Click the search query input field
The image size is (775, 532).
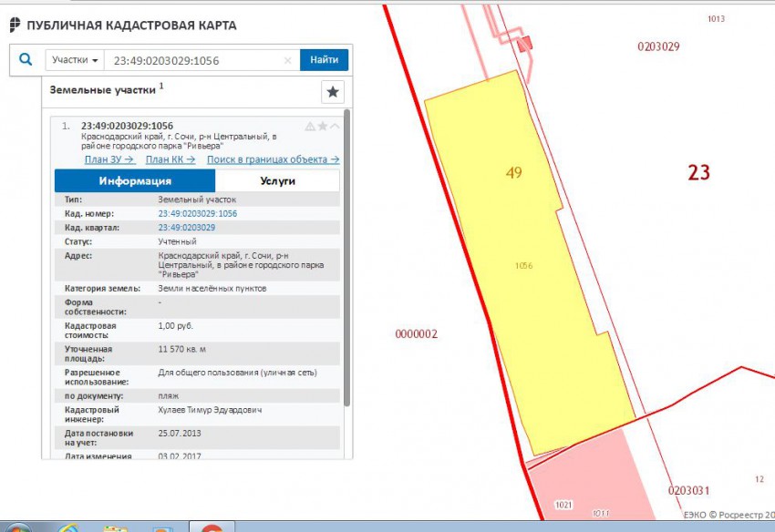coord(196,61)
